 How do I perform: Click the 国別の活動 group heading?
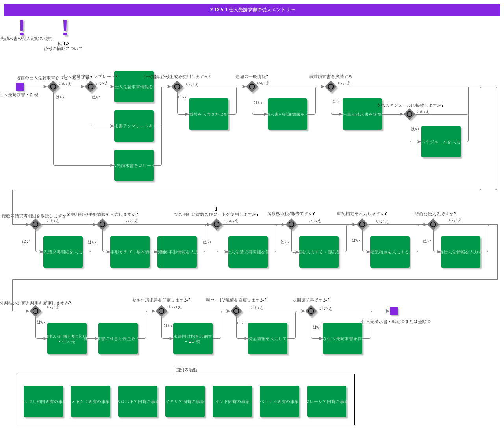pyautogui.click(x=186, y=370)
